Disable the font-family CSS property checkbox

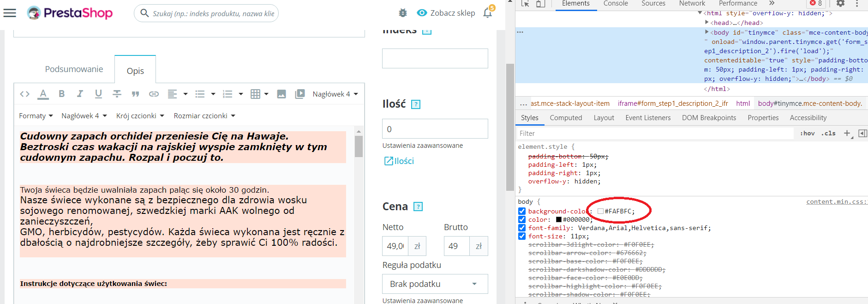[x=522, y=228]
